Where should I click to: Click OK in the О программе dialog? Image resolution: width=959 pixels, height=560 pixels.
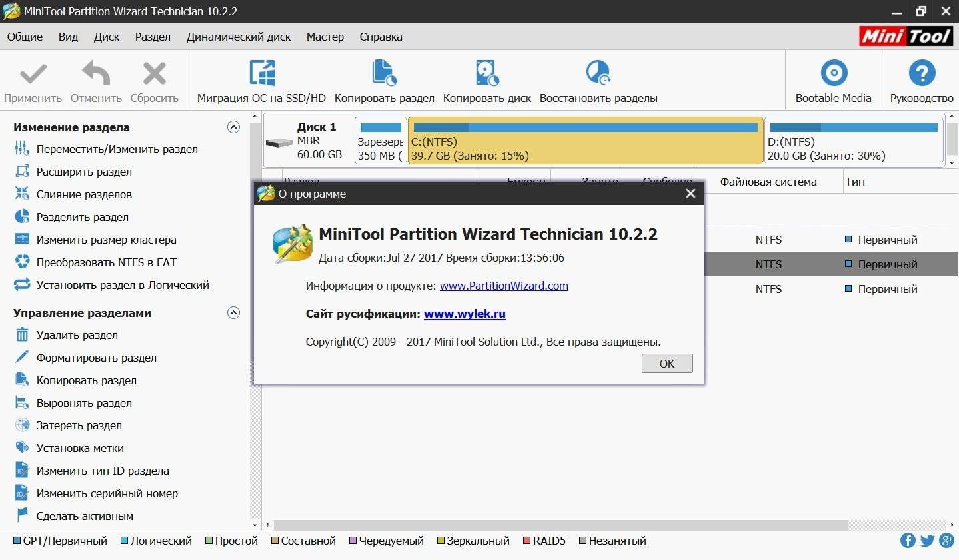click(667, 363)
